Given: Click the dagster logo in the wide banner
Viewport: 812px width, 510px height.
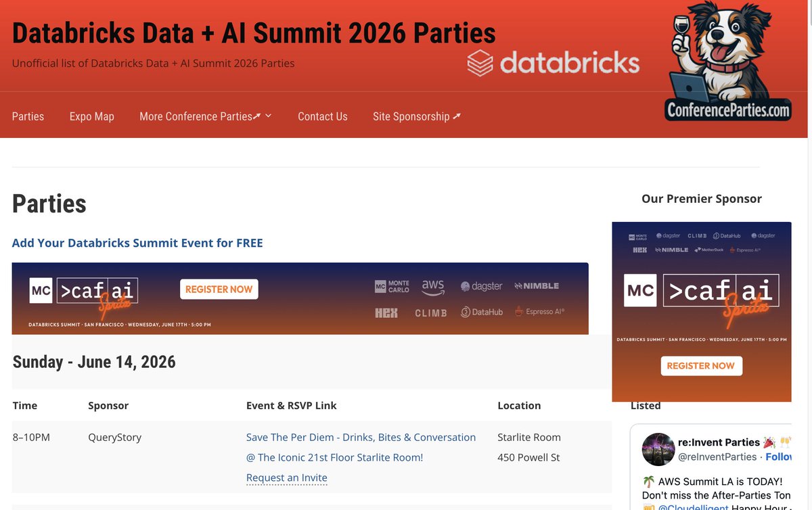Looking at the screenshot, I should [x=482, y=286].
